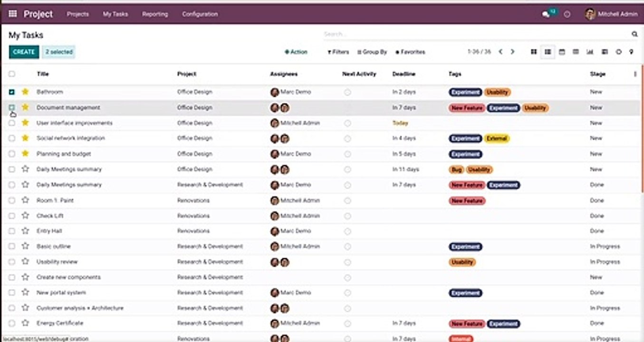Click the 1-36 / 36 pager counter
The height and width of the screenshot is (342, 644).
pyautogui.click(x=479, y=52)
